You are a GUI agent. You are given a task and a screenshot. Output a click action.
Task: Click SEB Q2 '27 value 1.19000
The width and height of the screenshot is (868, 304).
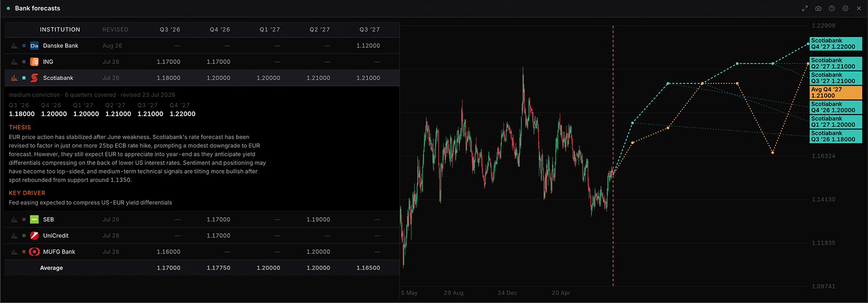318,220
